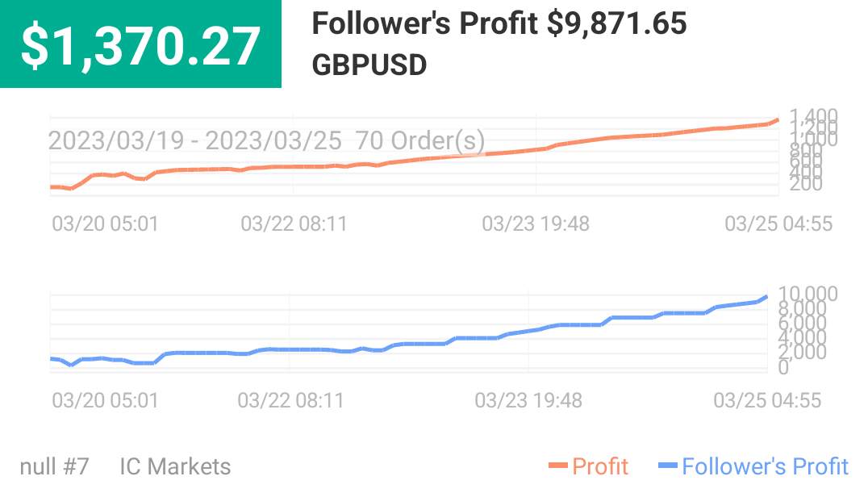
Task: Select 03/25 04:55 tick on the bottom chart
Action: [x=767, y=400]
